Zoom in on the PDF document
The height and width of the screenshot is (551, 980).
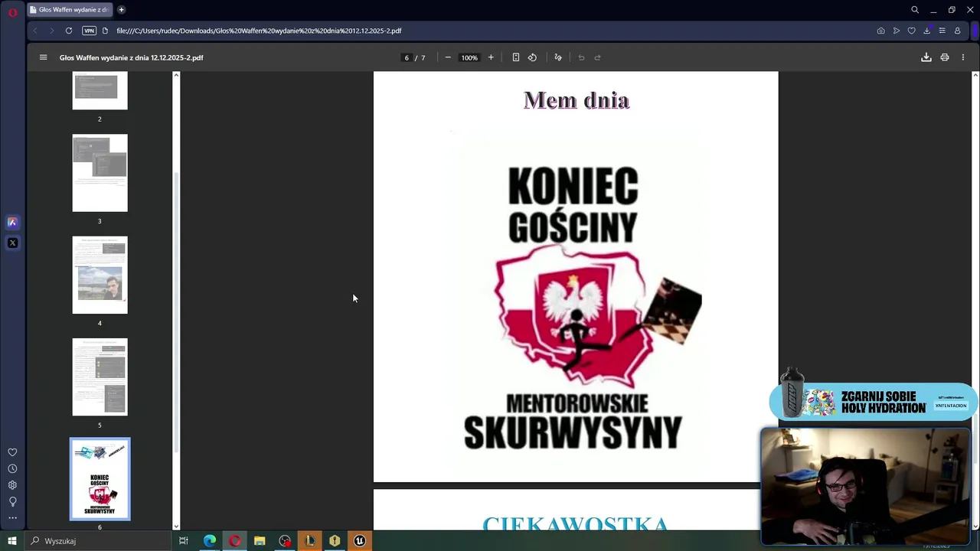tap(491, 57)
